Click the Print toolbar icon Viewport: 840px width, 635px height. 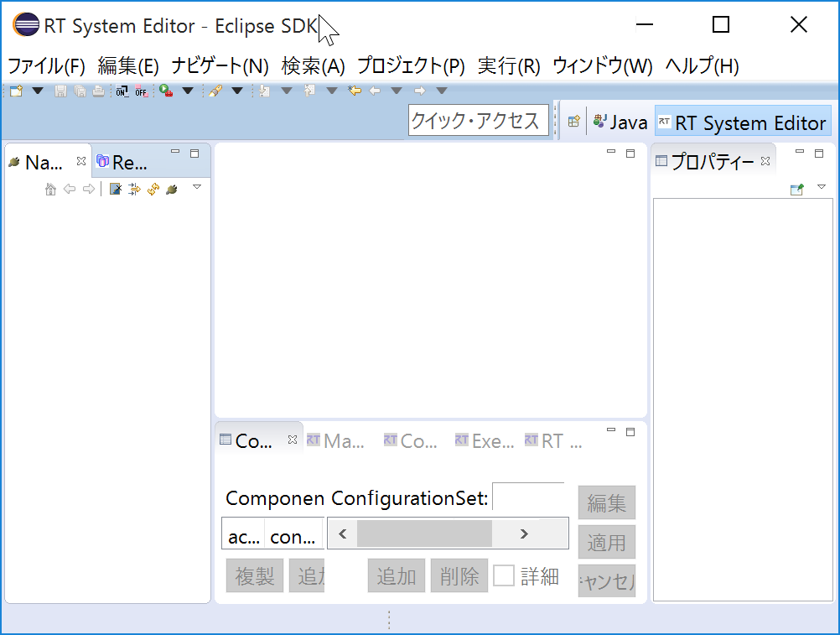[99, 91]
